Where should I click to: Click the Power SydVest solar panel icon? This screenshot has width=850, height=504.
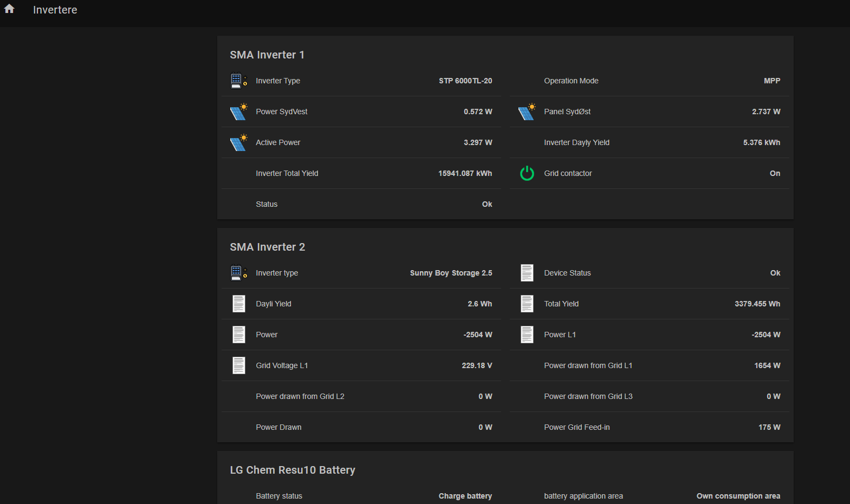[238, 112]
